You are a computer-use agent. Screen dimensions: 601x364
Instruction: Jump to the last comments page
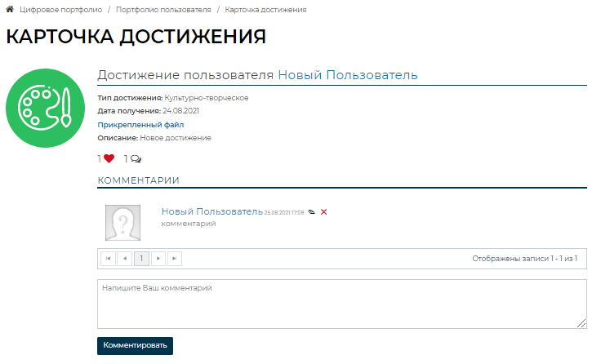[175, 259]
